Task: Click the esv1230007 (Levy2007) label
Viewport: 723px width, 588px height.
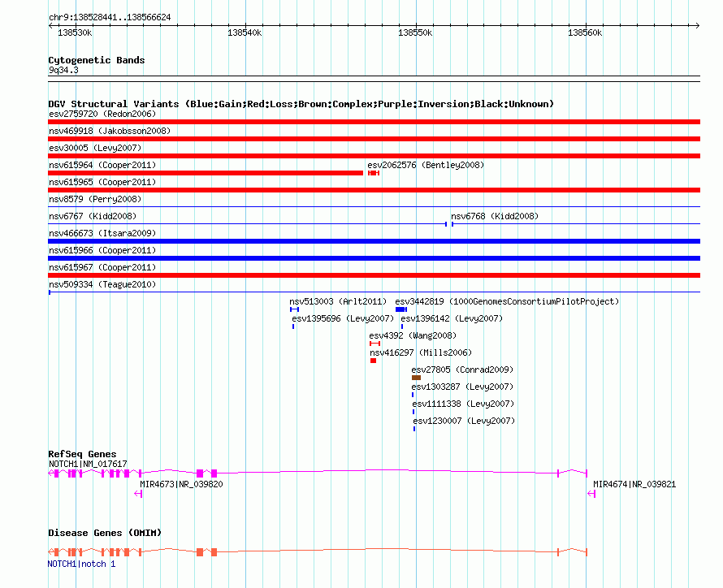Action: tap(464, 421)
